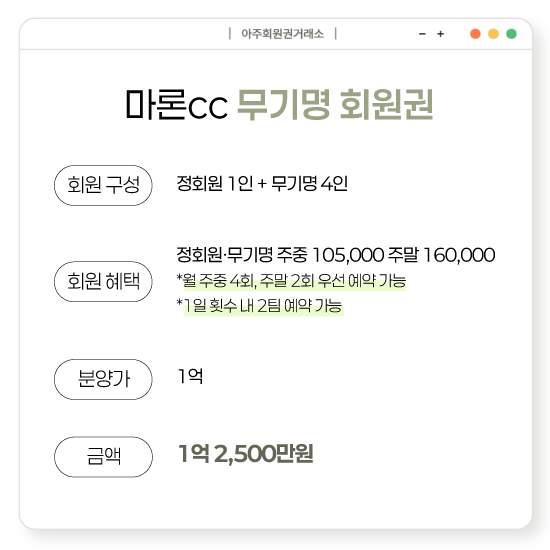Screen dimensions: 550x550
Task: Click the green 무기명 회원권 heading
Action: 335,104
